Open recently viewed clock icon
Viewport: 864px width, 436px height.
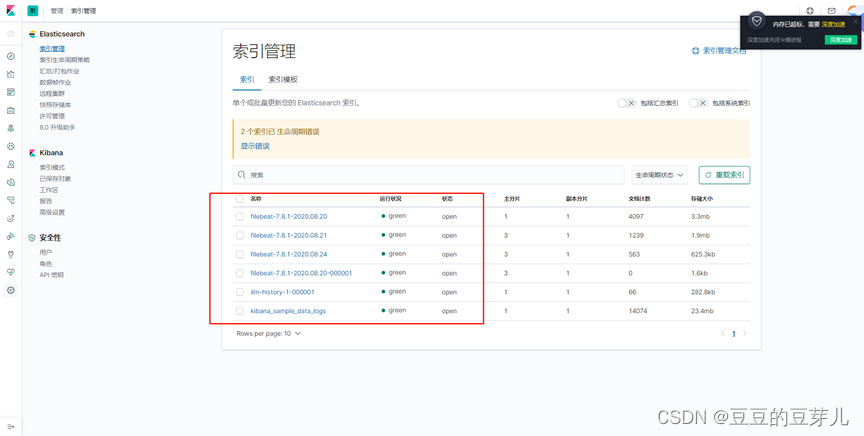[10, 34]
